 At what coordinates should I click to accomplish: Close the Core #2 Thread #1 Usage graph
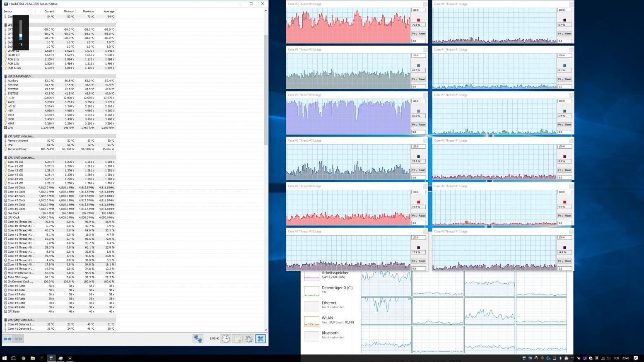(572, 95)
